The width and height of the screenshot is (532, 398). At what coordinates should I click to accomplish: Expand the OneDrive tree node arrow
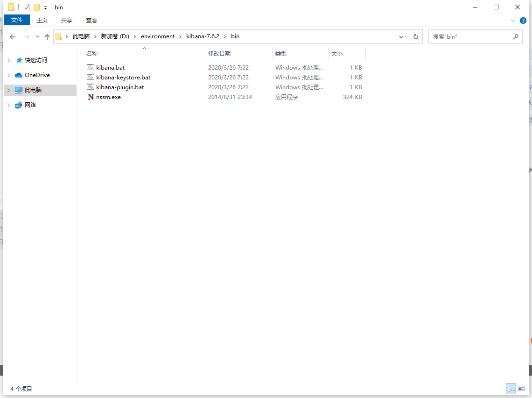click(9, 75)
